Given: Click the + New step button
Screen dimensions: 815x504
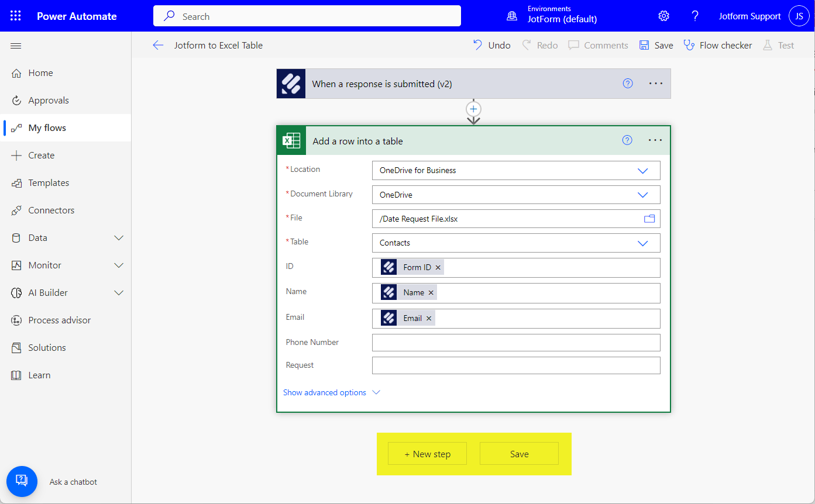Looking at the screenshot, I should coord(427,454).
